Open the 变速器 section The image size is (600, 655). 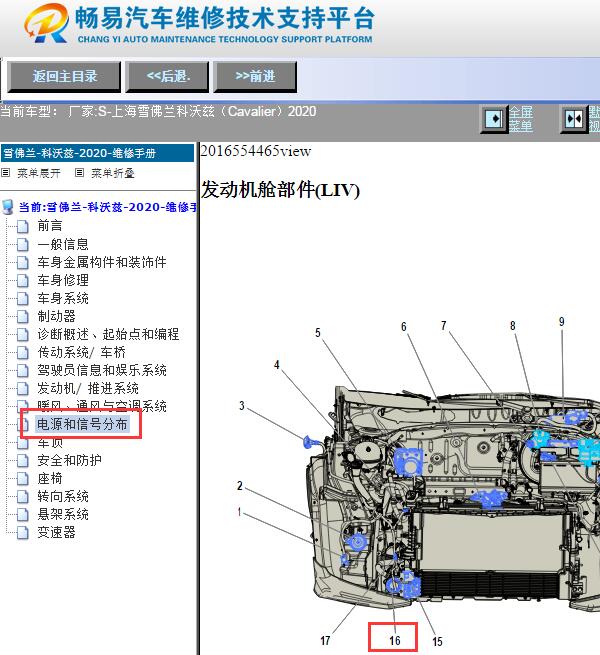tap(56, 532)
